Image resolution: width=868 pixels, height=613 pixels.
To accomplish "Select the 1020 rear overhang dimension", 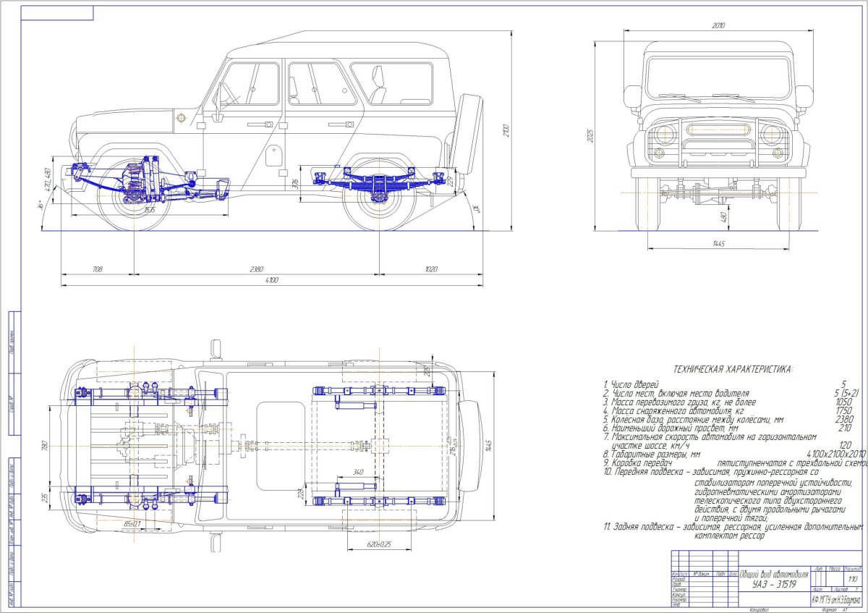I will click(x=431, y=269).
